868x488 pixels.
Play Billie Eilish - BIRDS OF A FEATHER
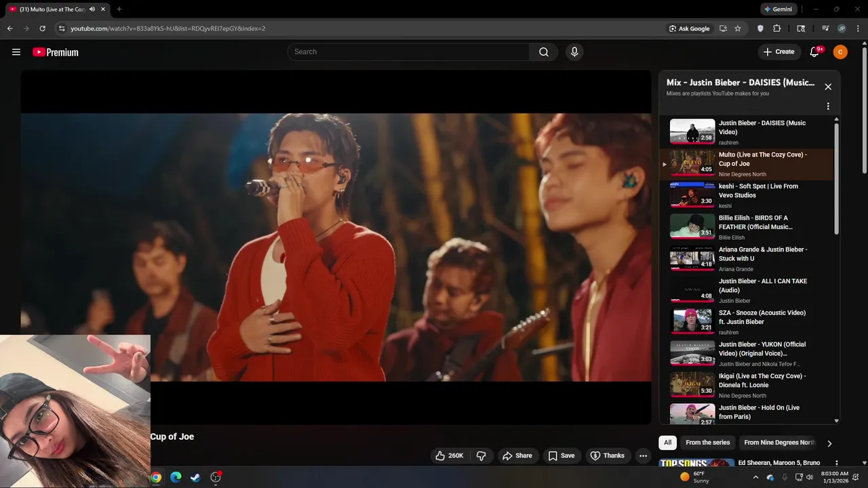pyautogui.click(x=746, y=227)
